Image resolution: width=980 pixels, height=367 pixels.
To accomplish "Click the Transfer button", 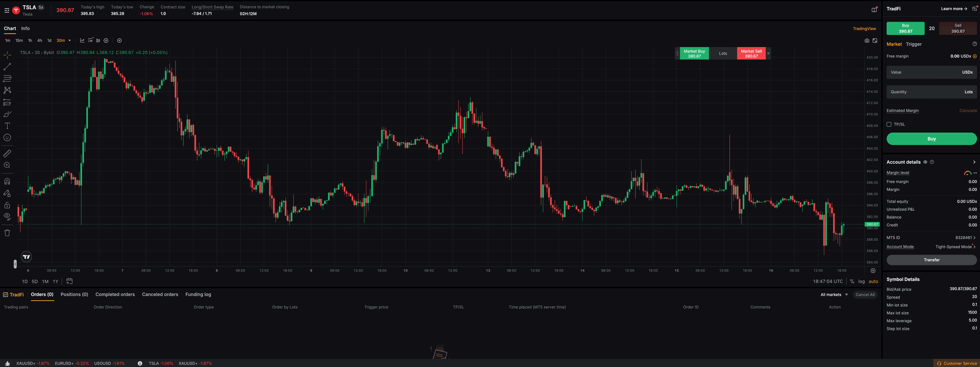I will pos(932,260).
